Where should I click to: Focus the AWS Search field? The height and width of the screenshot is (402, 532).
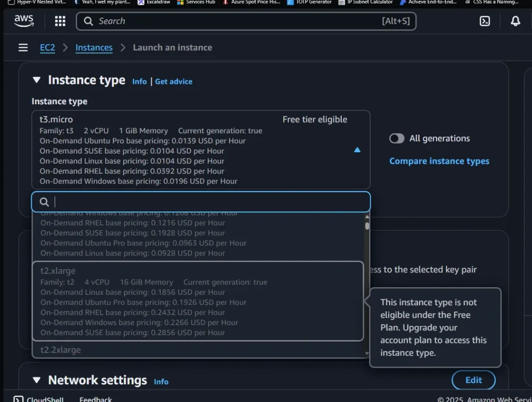click(x=246, y=21)
